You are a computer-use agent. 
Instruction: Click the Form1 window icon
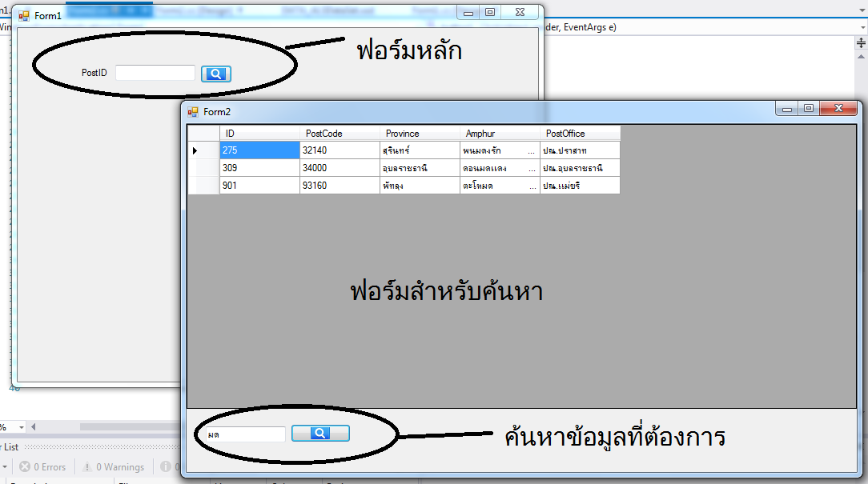coord(24,15)
